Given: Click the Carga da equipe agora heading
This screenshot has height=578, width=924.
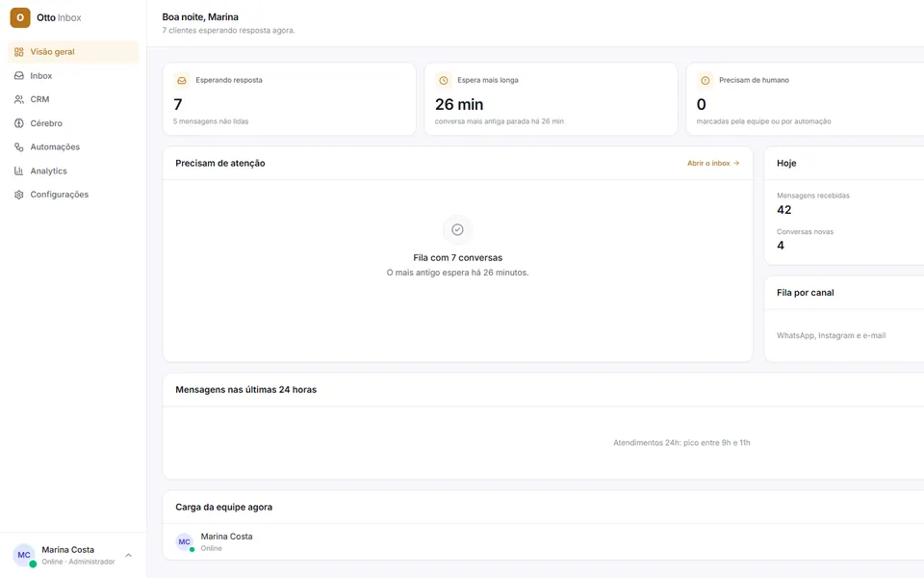Looking at the screenshot, I should click(224, 508).
